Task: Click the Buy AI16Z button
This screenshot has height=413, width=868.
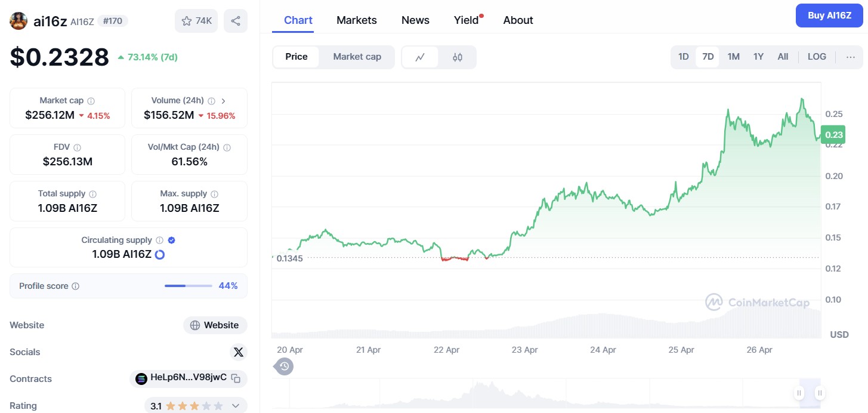Action: coord(829,16)
